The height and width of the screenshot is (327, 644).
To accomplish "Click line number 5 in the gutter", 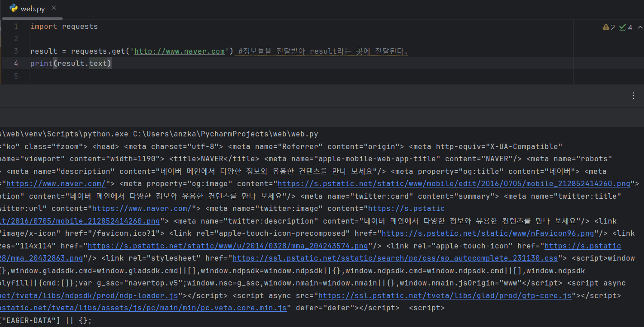I will point(16,76).
